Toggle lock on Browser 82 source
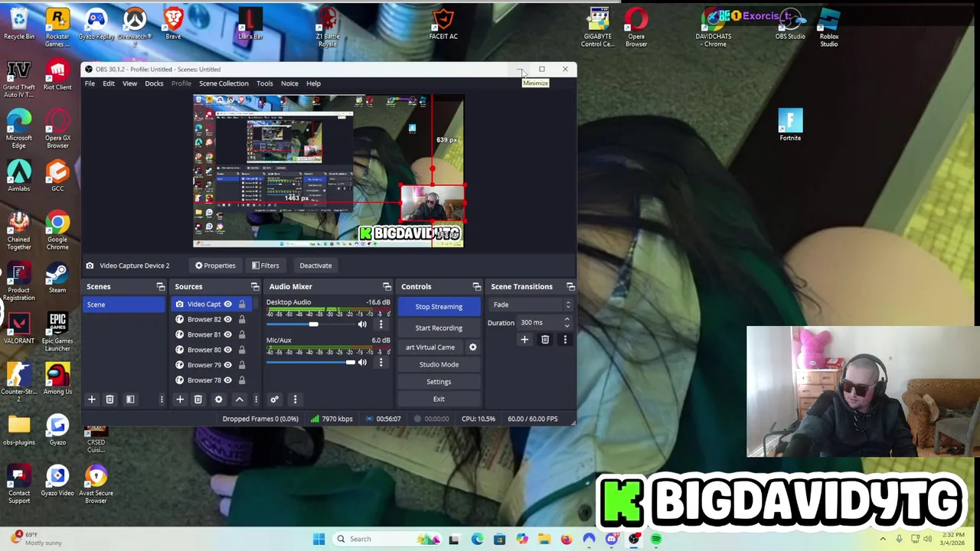The height and width of the screenshot is (551, 980). pos(242,320)
